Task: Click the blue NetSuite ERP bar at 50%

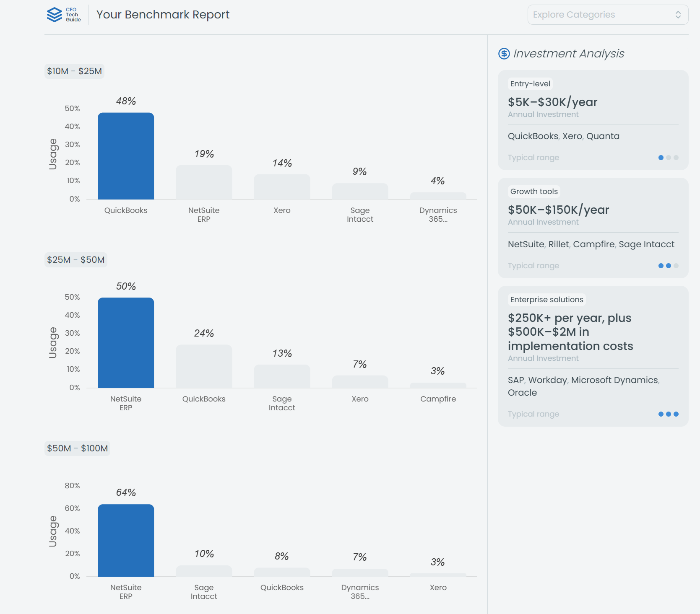Action: point(126,343)
